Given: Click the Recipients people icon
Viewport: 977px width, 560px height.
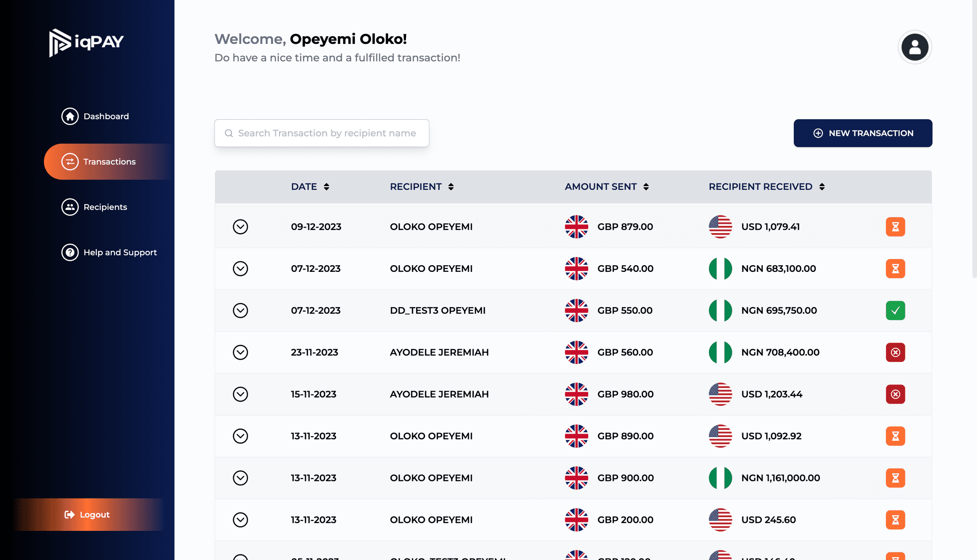Looking at the screenshot, I should [70, 207].
